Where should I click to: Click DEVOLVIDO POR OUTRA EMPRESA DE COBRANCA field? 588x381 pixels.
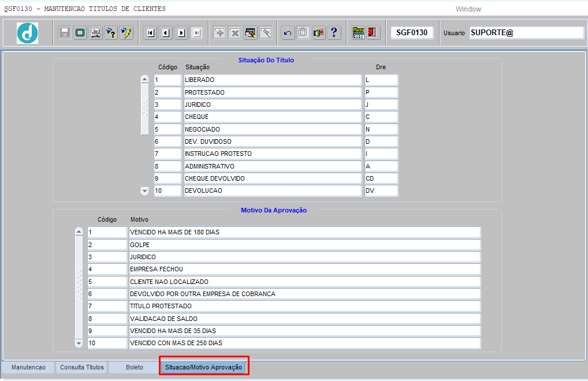304,294
